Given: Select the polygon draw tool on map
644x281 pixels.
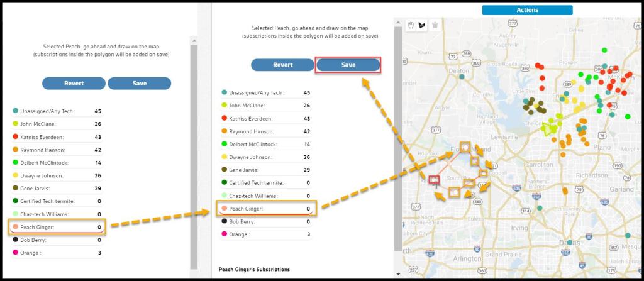Looking at the screenshot, I should click(422, 25).
